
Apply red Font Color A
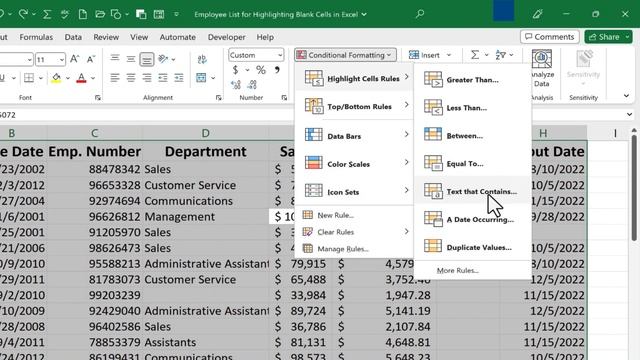pyautogui.click(x=81, y=78)
